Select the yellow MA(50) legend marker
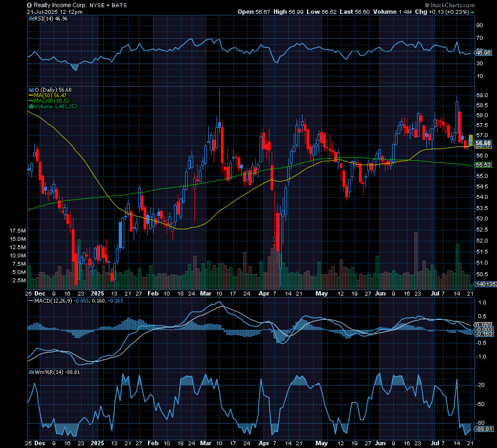This screenshot has height=448, width=497. coord(30,95)
